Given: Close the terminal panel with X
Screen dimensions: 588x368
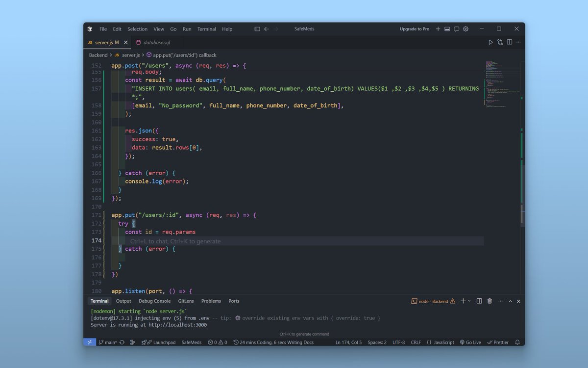Looking at the screenshot, I should click(x=518, y=301).
